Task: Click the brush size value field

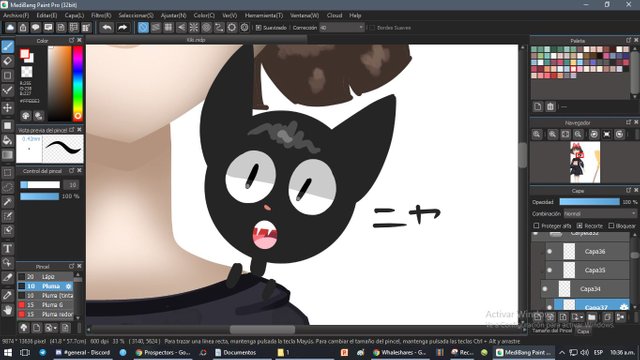Action: [x=72, y=185]
